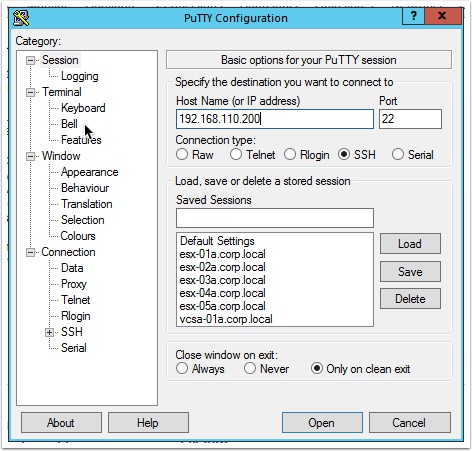Collapse the Connection tree node

click(30, 252)
